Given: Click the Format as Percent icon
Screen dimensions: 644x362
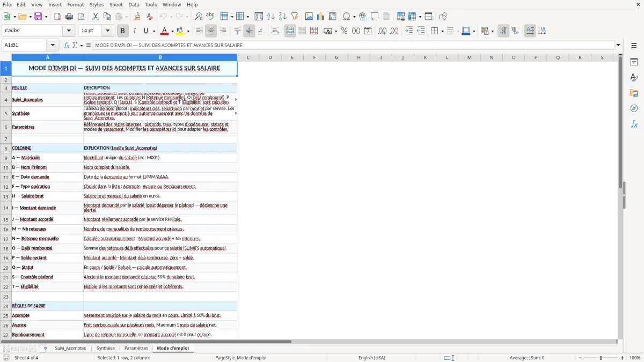Looking at the screenshot, I should tap(345, 31).
